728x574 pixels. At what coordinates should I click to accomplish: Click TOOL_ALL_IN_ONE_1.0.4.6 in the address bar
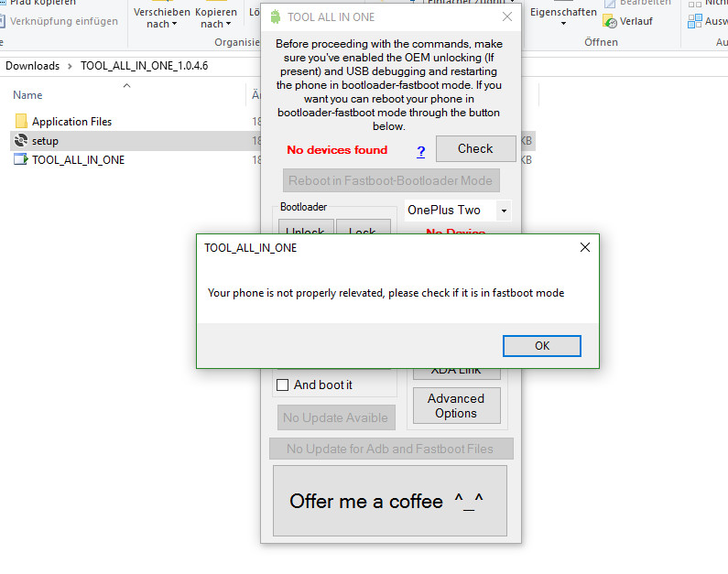click(145, 66)
